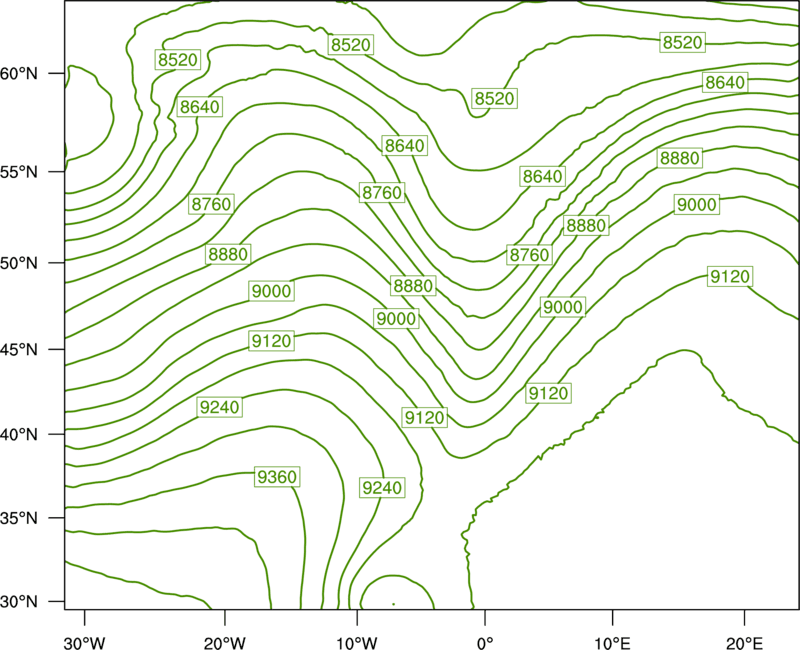This screenshot has height=650, width=800.
Task: Select the easternmost 8760 contour label
Action: pos(530,255)
